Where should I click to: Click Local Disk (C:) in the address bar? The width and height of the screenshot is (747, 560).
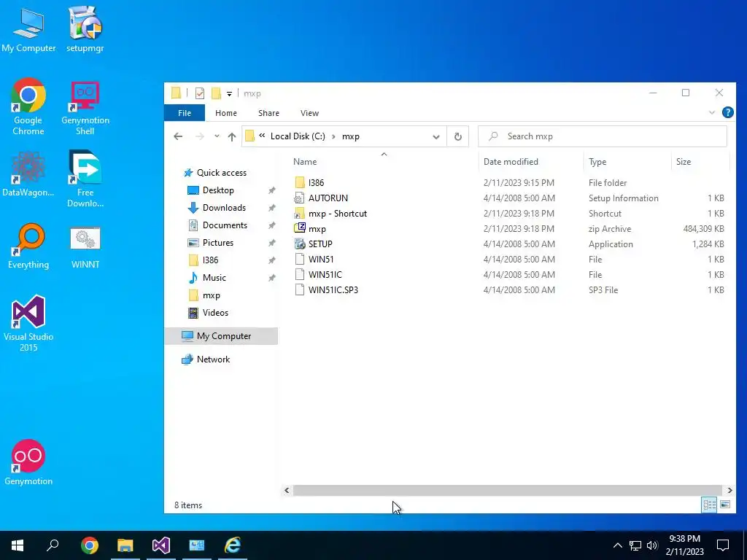coord(298,136)
